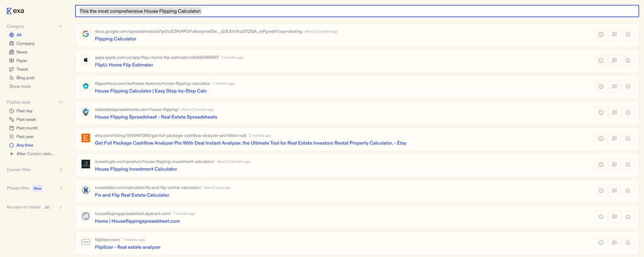Show info for FlipU Home Flip Estimator
This screenshot has height=257, width=644.
click(601, 60)
